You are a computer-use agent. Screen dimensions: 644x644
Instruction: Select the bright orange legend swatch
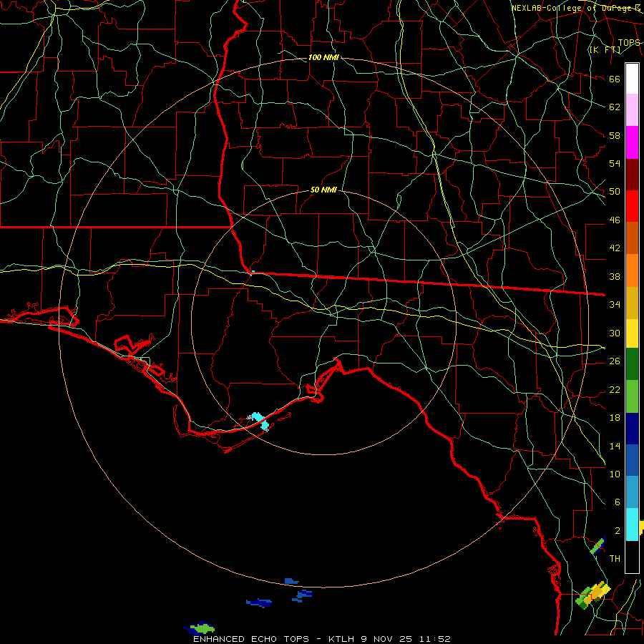pyautogui.click(x=632, y=270)
